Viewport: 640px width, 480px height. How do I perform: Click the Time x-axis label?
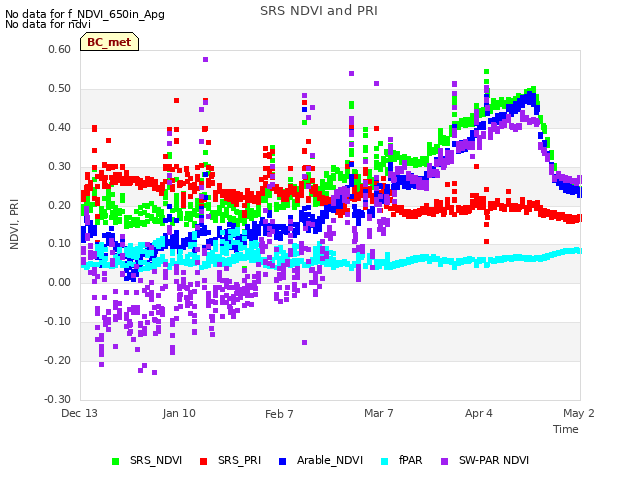tap(566, 429)
